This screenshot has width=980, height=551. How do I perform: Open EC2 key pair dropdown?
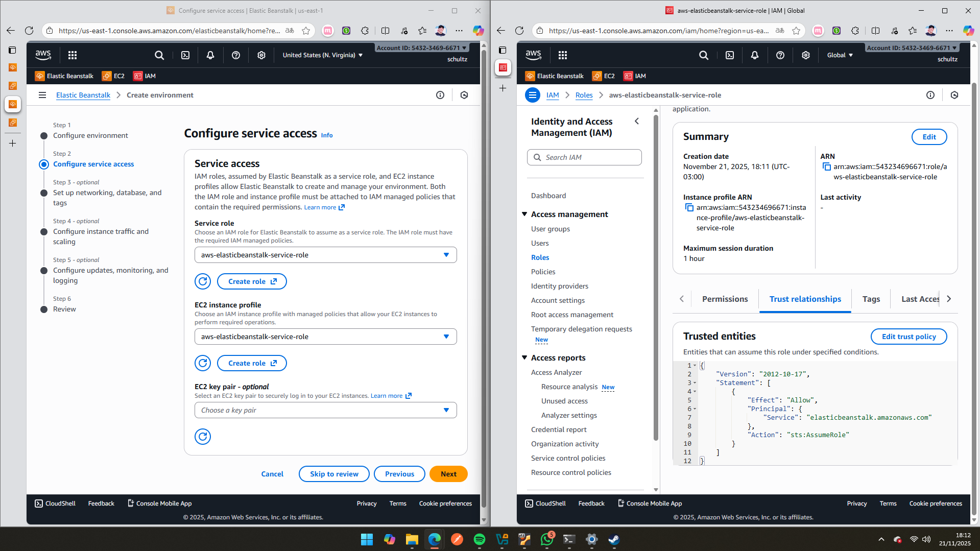[325, 410]
